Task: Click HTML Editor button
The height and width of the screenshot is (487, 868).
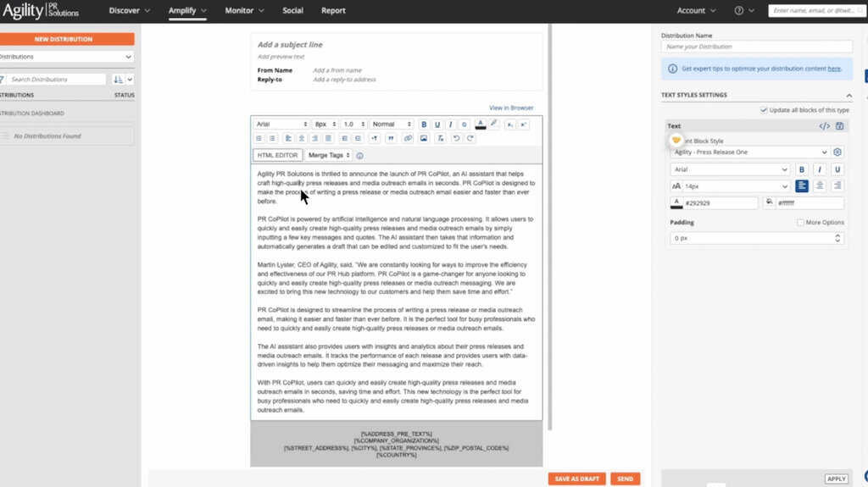Action: coord(277,156)
